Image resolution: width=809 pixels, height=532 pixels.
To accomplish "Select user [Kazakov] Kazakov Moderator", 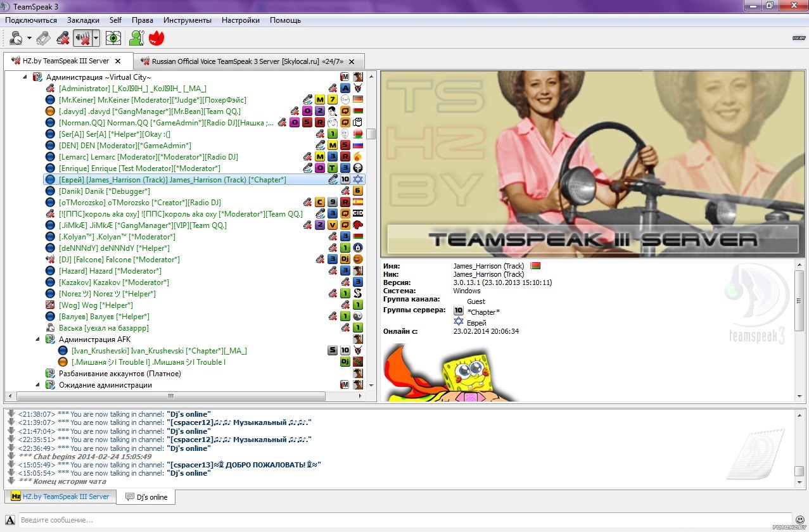I will coord(114,282).
